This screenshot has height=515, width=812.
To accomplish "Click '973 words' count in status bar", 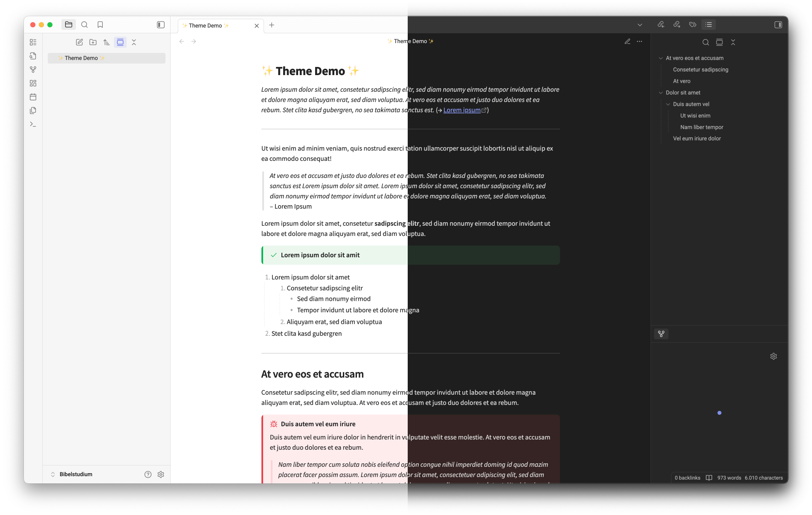I will coord(729,478).
